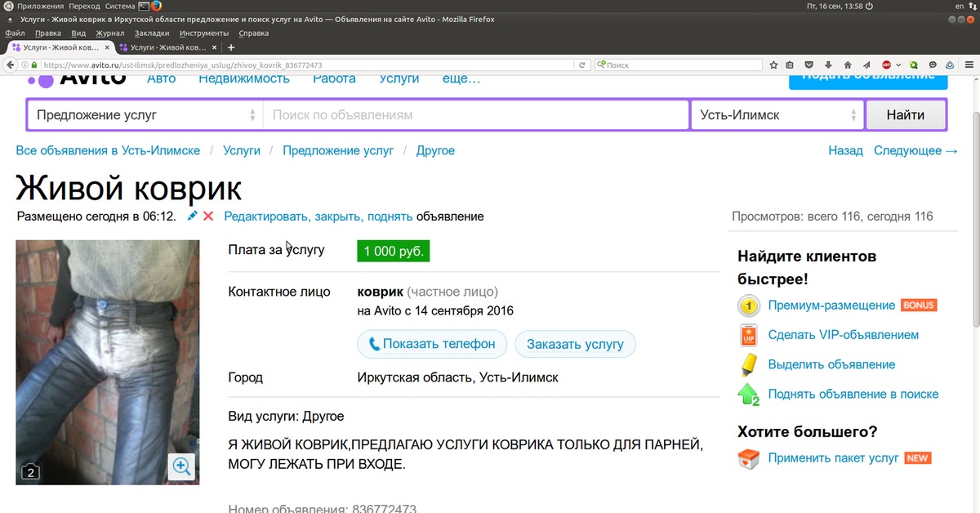Image resolution: width=980 pixels, height=513 pixels.
Task: Open the listing photo thumbnail
Action: (x=107, y=362)
